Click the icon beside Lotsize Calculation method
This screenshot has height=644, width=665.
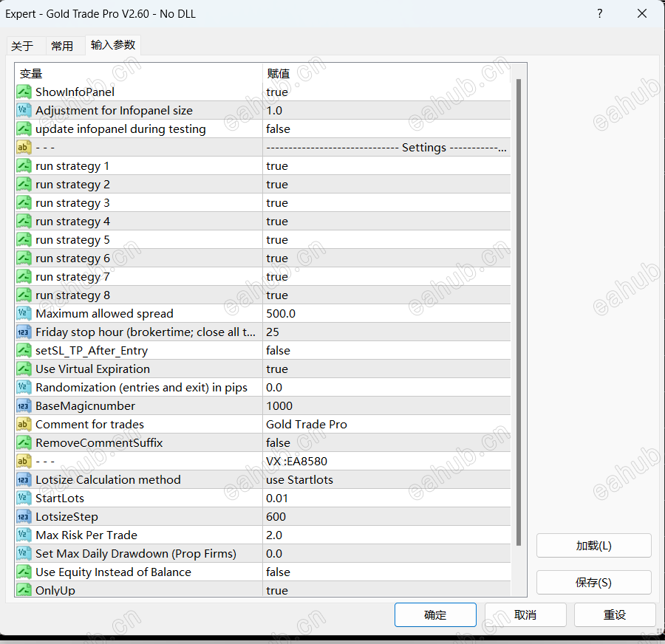24,479
